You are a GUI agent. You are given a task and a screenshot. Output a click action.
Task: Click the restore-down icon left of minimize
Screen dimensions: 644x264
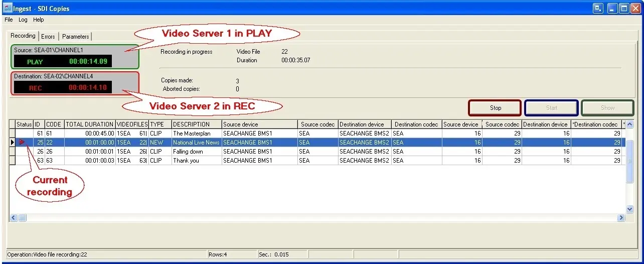pos(598,8)
